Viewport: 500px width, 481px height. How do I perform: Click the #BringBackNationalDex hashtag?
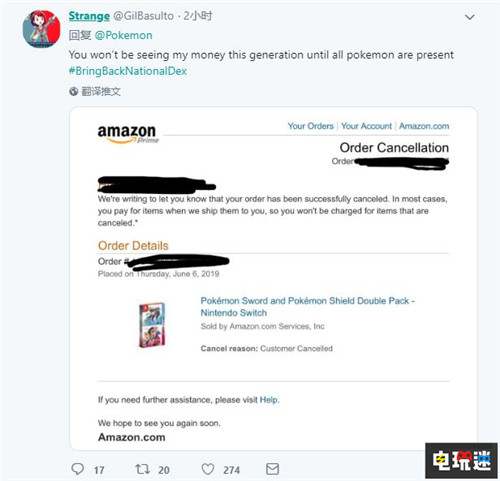(128, 71)
